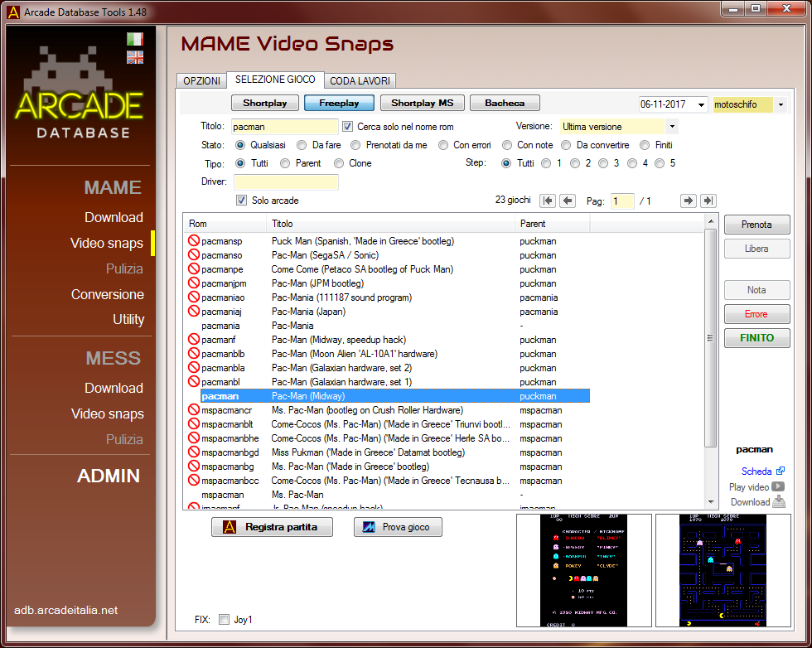Click the red Errore button

click(x=756, y=314)
